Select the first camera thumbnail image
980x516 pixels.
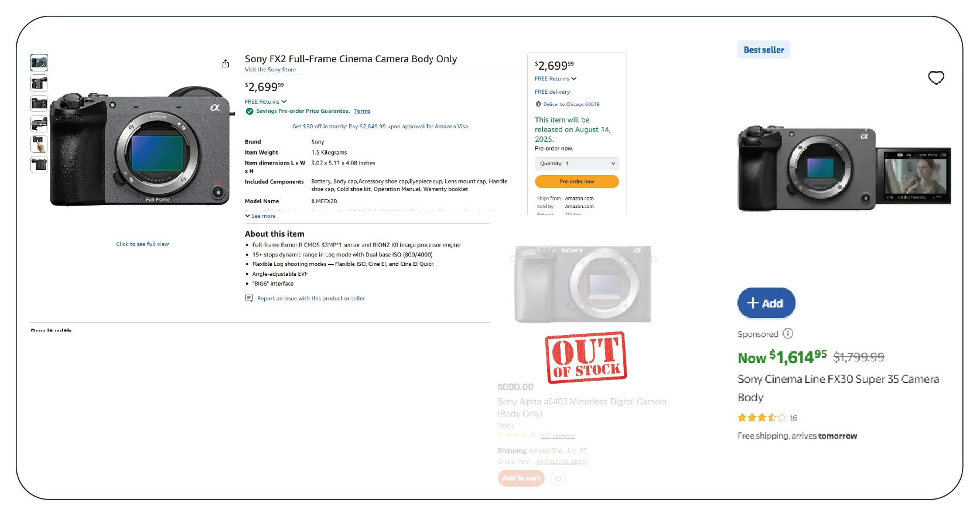click(x=39, y=62)
